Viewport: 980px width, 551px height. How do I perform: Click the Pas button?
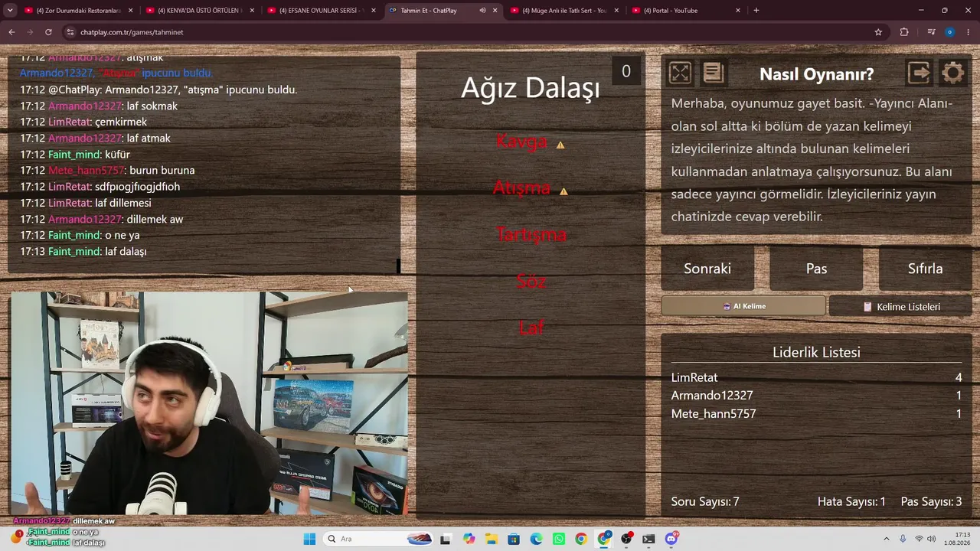tap(816, 269)
